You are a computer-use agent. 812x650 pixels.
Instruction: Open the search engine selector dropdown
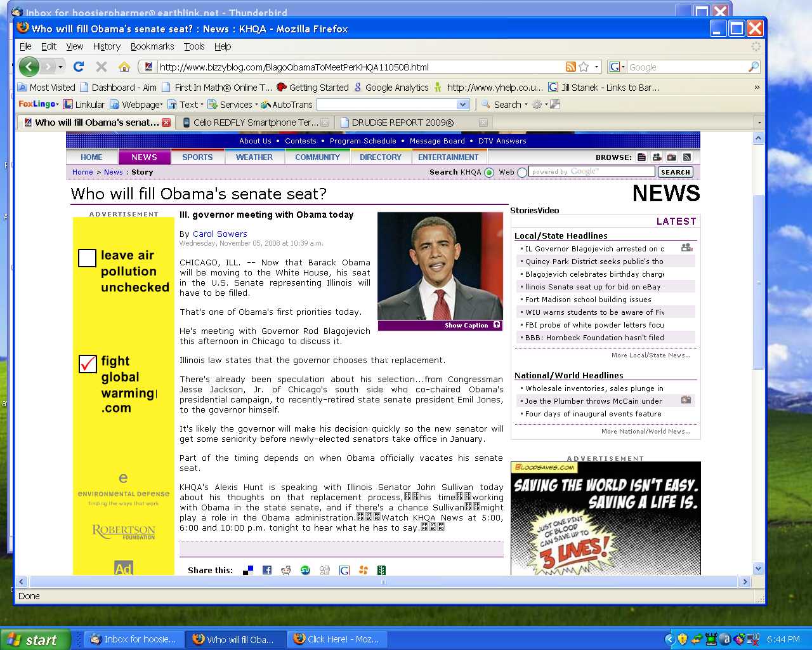point(617,67)
